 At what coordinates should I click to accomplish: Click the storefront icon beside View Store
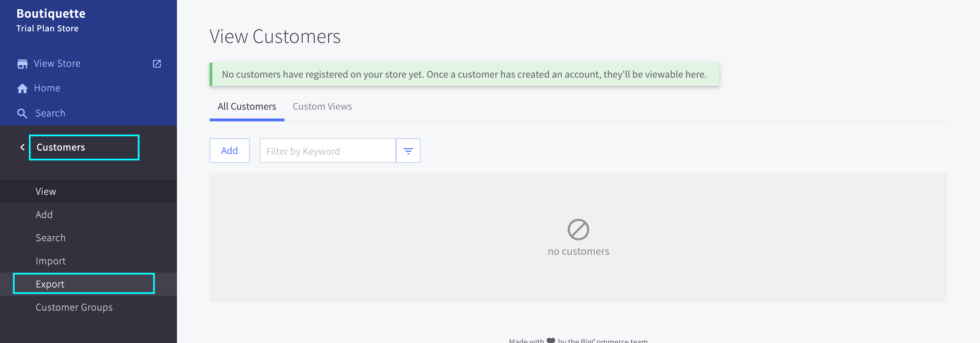(22, 64)
